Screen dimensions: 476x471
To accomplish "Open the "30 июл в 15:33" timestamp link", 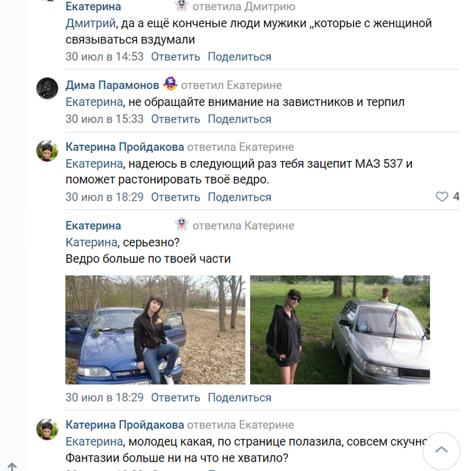I will pos(104,119).
